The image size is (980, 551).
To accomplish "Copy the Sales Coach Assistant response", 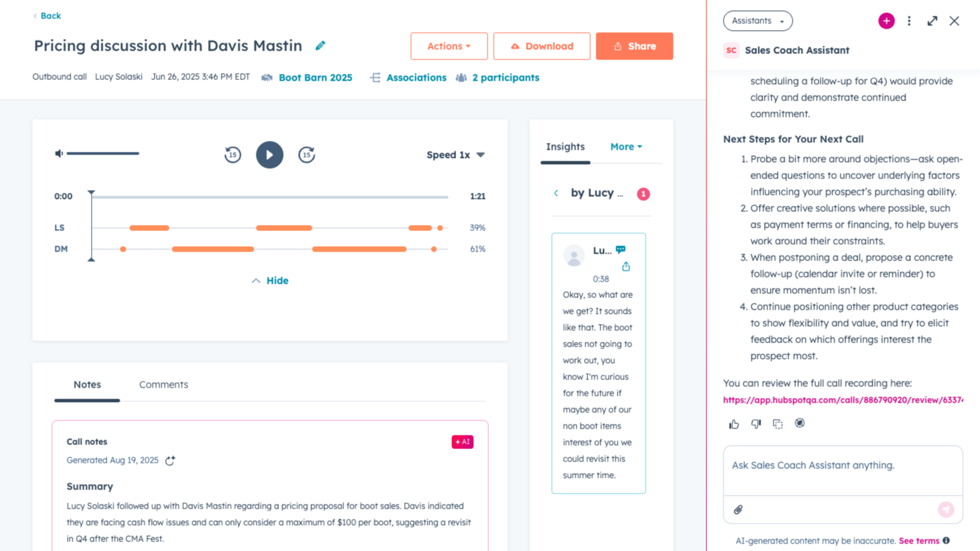I will pos(778,424).
